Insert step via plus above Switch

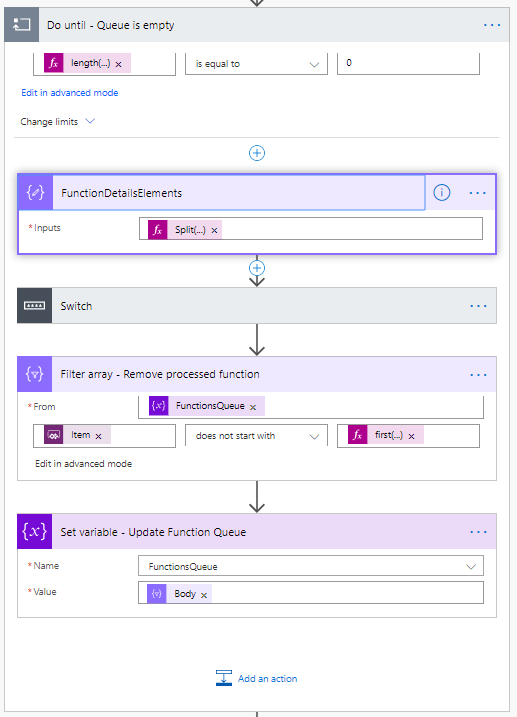257,268
